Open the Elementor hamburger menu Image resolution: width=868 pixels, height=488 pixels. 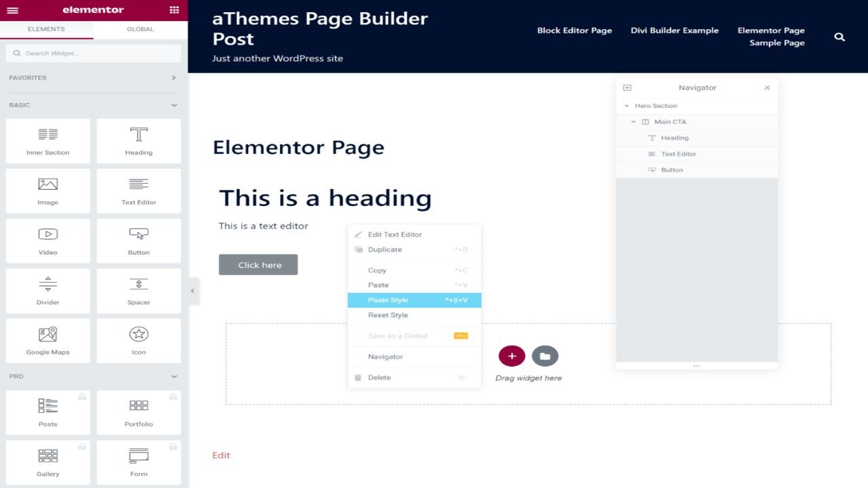tap(12, 10)
